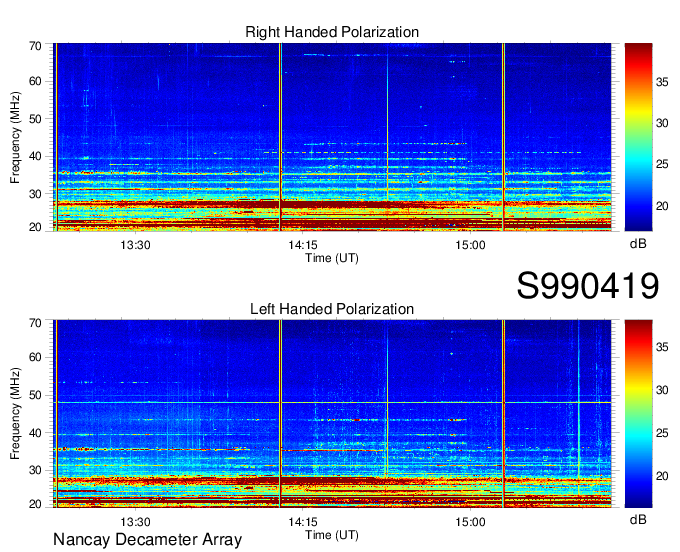Viewport: 680px width, 552px height.
Task: Click the 50 MHz tick of left-handed plot
Action: [35, 395]
